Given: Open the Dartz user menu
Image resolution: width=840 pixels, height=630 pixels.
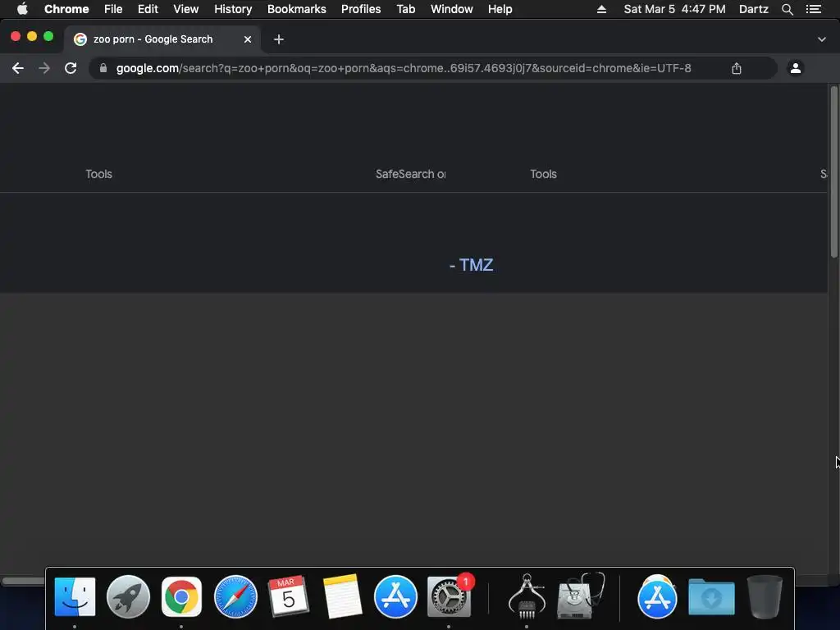Looking at the screenshot, I should [754, 9].
